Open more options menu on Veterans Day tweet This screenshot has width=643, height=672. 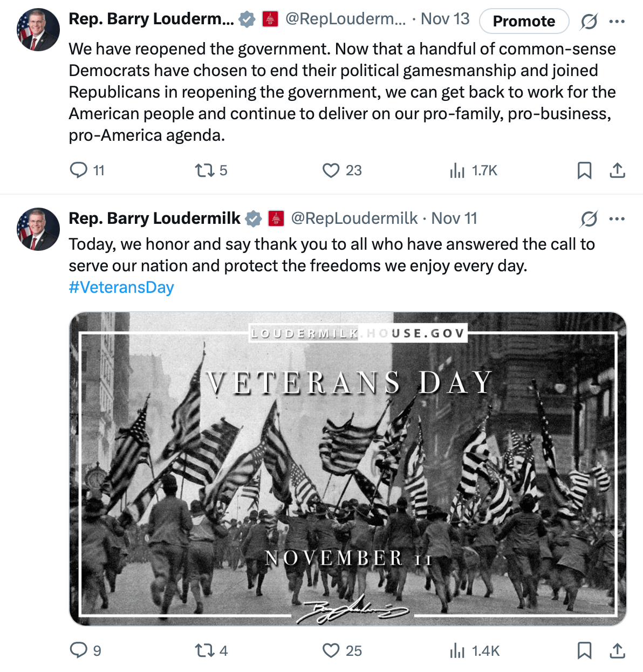(x=617, y=219)
